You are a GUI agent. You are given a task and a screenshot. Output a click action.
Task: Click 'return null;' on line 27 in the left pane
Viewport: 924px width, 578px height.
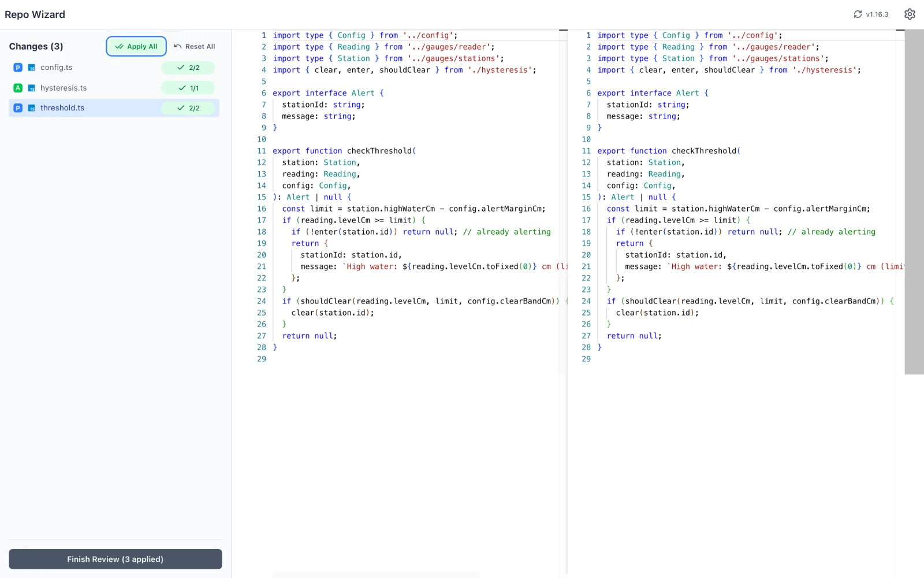310,336
